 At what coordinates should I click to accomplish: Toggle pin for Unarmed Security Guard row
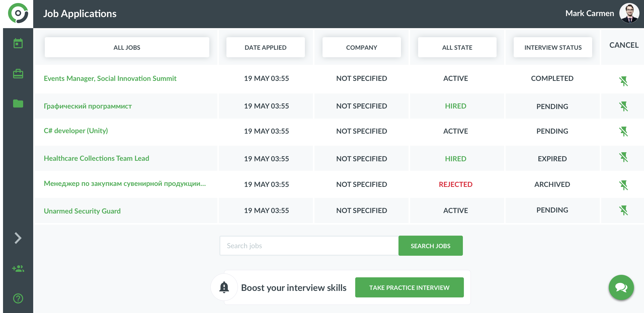point(623,211)
